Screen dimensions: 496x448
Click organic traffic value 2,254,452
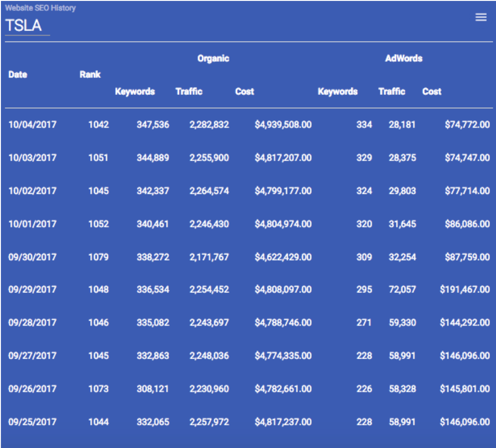pos(210,290)
